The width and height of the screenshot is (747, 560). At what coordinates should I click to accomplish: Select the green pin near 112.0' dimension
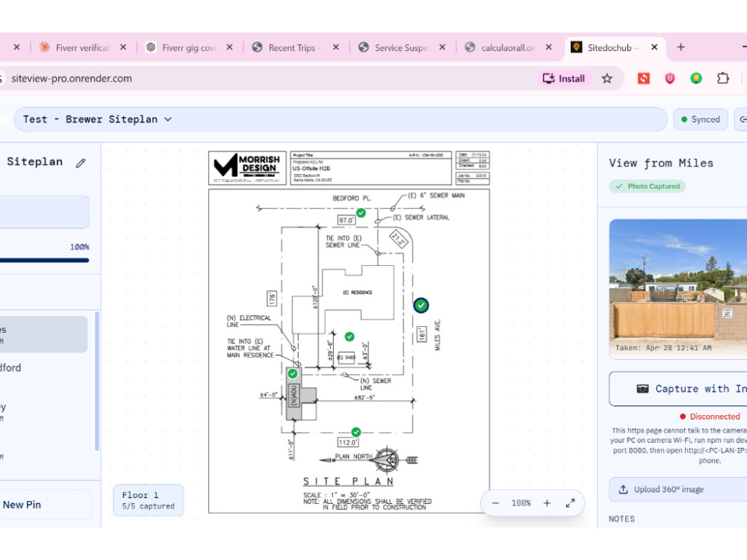[x=356, y=432]
